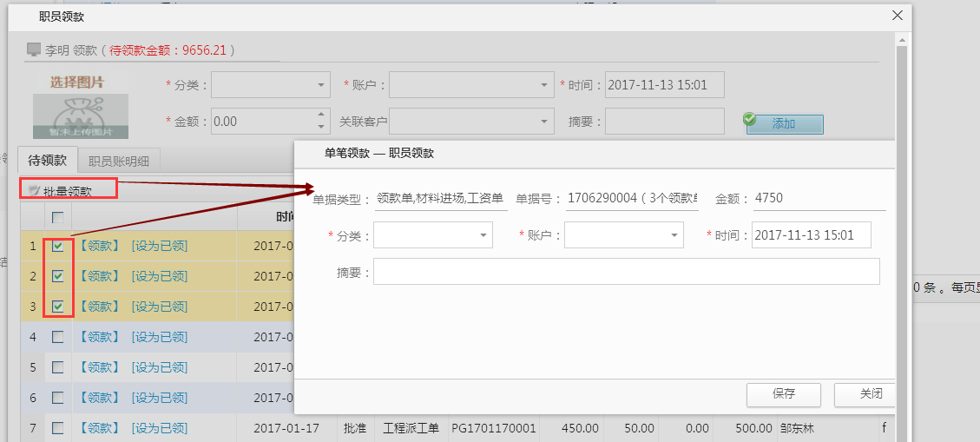Click the 保存 button
This screenshot has height=442, width=980.
pos(783,393)
